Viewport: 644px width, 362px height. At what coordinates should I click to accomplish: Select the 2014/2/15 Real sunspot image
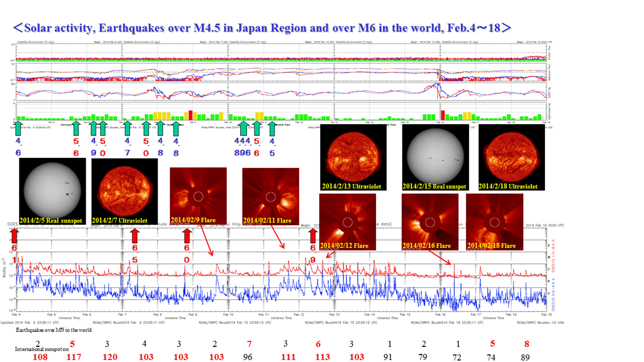[436, 157]
